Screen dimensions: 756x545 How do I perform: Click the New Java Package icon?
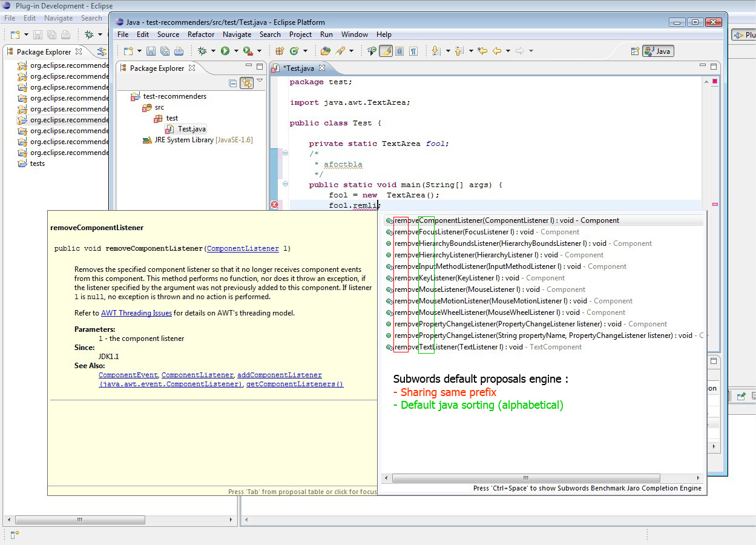[280, 51]
